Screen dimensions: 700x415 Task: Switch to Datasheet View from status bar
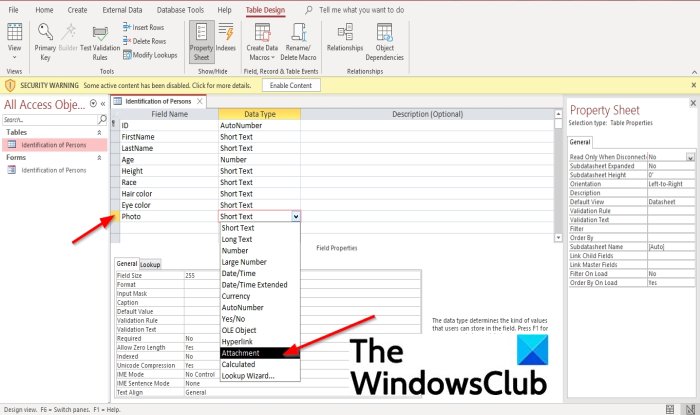(x=670, y=409)
